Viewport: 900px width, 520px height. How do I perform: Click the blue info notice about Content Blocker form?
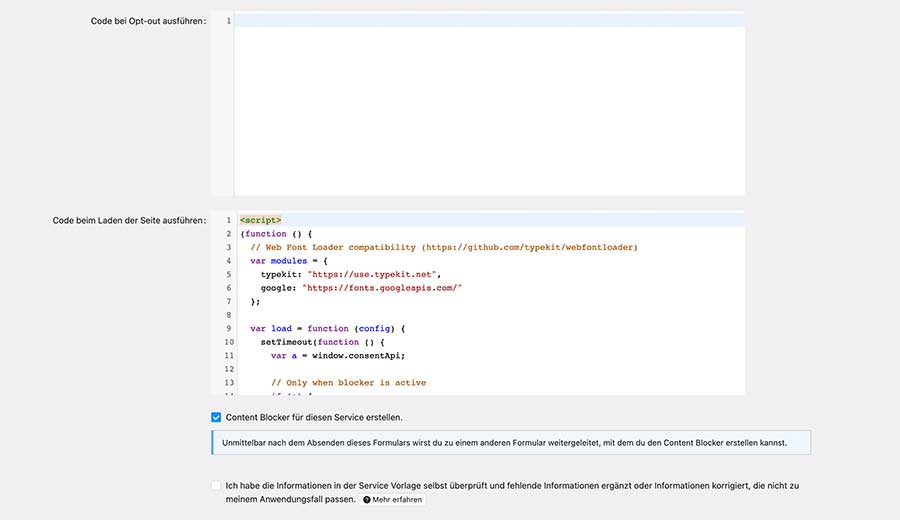510,442
